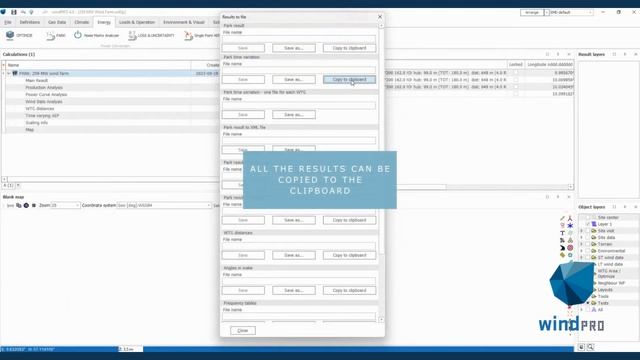Toggle the Site center layer checkbox
640x360 pixels.
coord(588,218)
